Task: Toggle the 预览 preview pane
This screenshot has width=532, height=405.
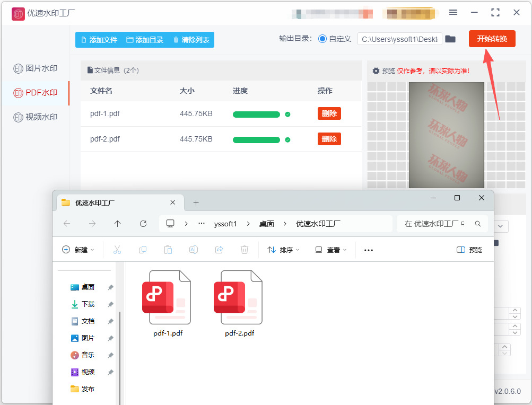Action: pyautogui.click(x=469, y=250)
